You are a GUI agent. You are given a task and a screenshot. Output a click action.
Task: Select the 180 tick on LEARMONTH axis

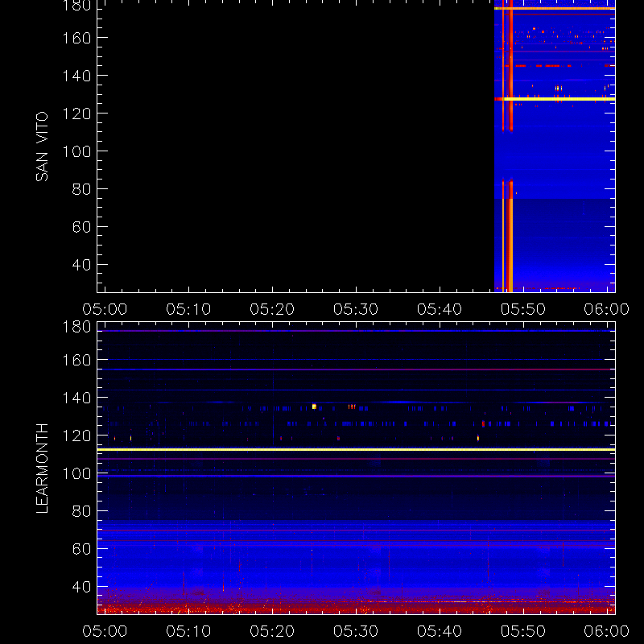tap(76, 327)
